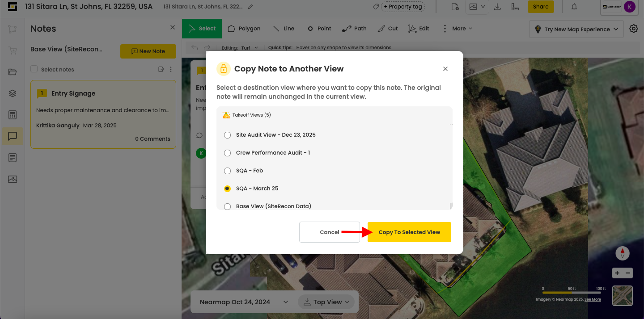The width and height of the screenshot is (644, 319).
Task: Open the notifications bell
Action: coord(574,7)
